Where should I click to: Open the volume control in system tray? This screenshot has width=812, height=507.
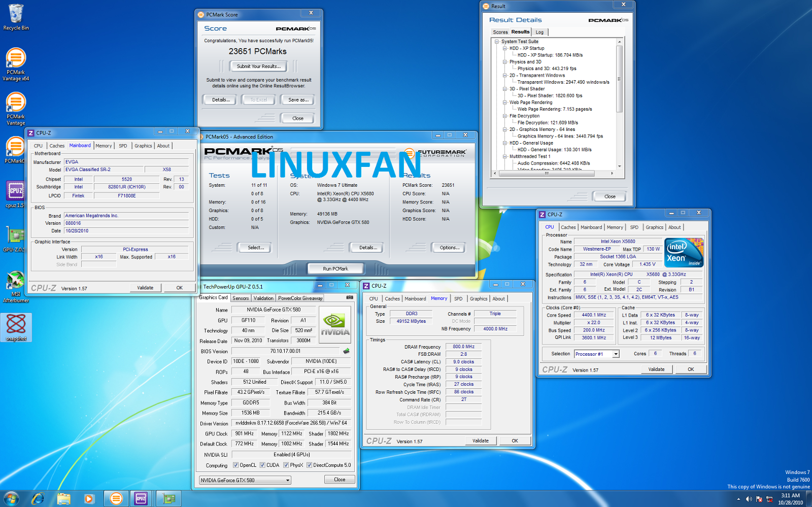[x=749, y=499]
